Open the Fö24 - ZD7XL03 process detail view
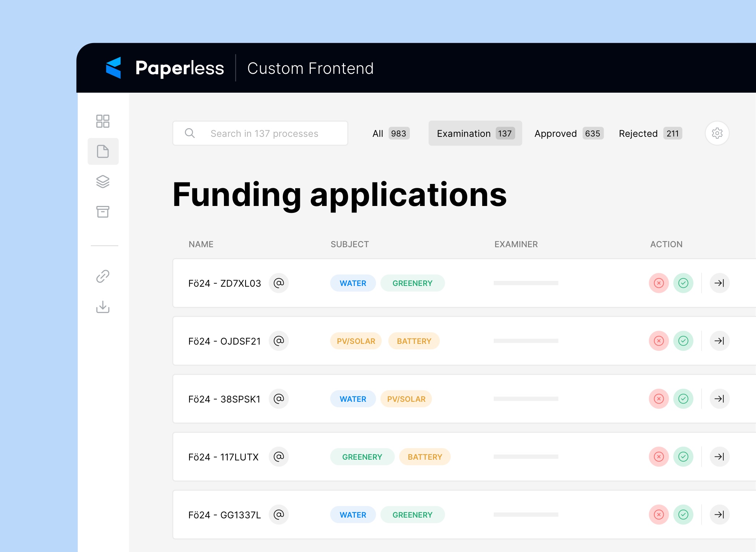 tap(719, 283)
